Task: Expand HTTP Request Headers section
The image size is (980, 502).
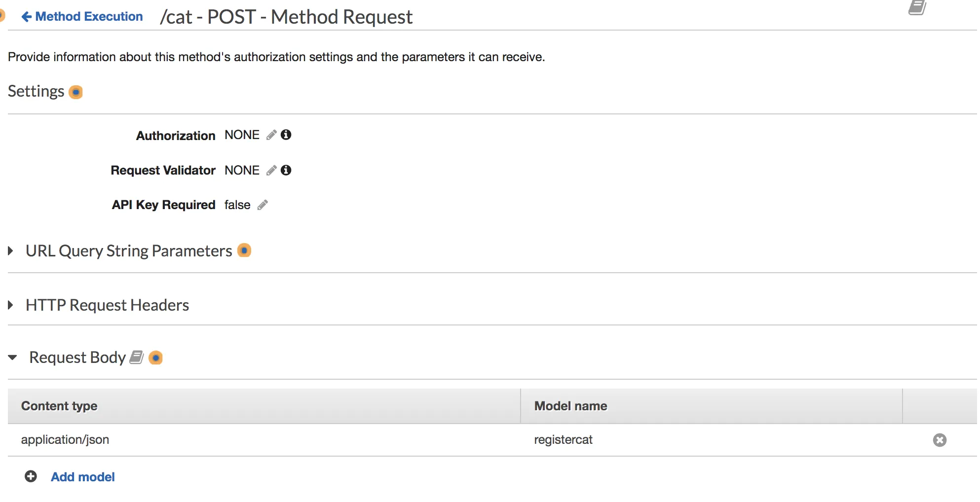Action: click(x=10, y=305)
